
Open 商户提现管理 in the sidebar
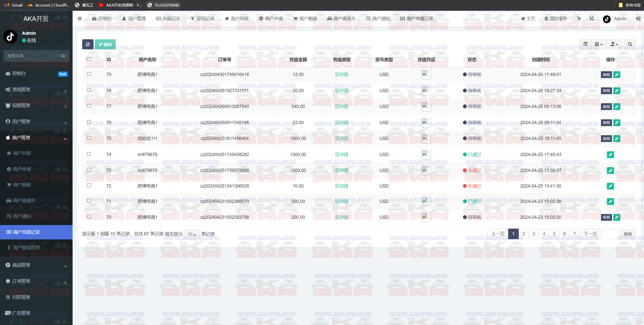[26, 248]
